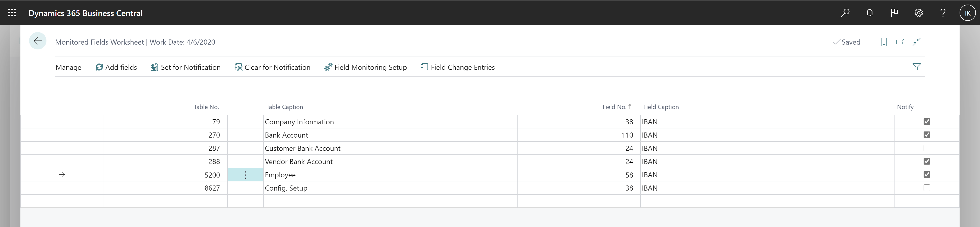Toggle Notify for Company Information row

click(x=927, y=122)
